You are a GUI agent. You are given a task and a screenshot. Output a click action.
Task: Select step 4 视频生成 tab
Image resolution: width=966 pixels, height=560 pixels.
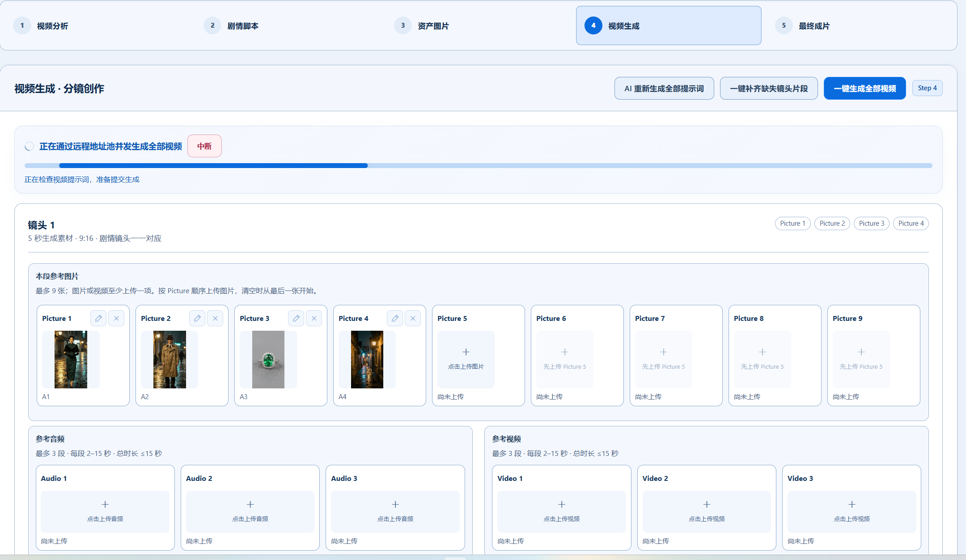tap(669, 25)
